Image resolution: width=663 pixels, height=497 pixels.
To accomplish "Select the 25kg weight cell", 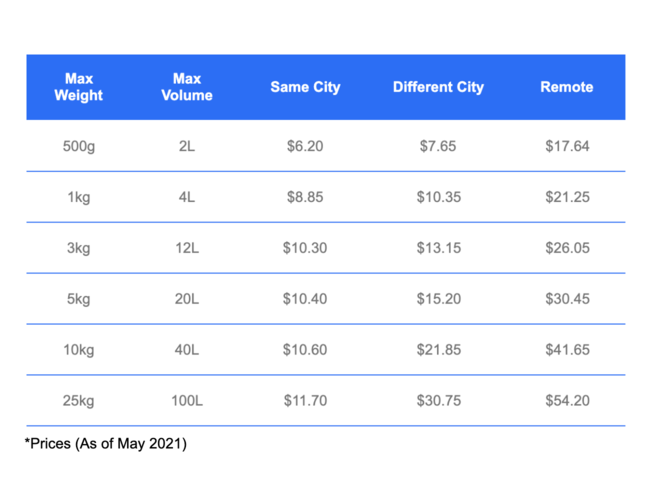I will point(79,401).
